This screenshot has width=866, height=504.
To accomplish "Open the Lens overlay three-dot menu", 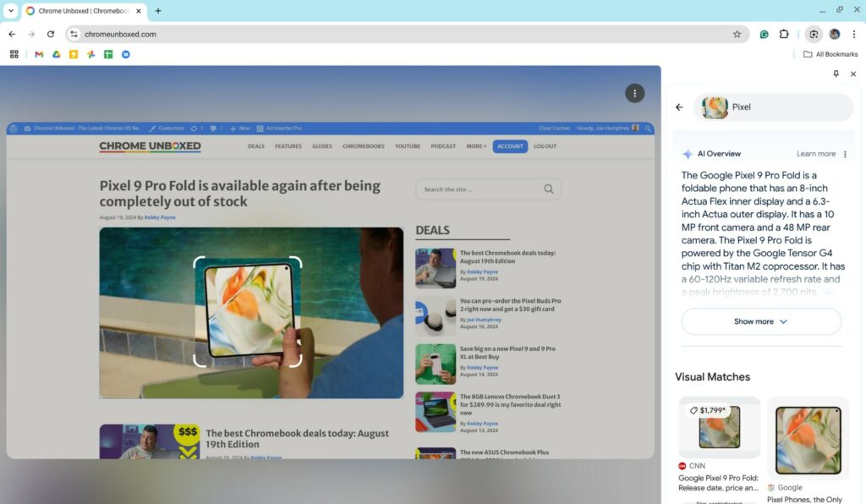I will click(634, 93).
